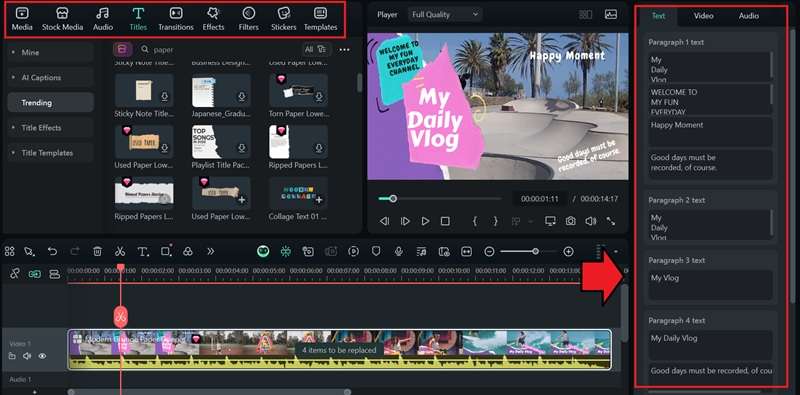Switch to the Video properties tab
Viewport: 800px width, 395px height.
click(x=703, y=16)
